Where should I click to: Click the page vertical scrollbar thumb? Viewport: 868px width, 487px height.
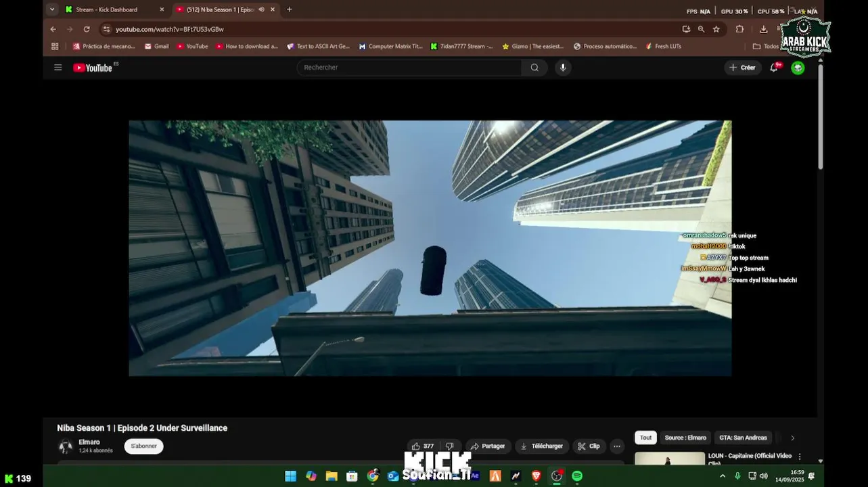click(820, 116)
